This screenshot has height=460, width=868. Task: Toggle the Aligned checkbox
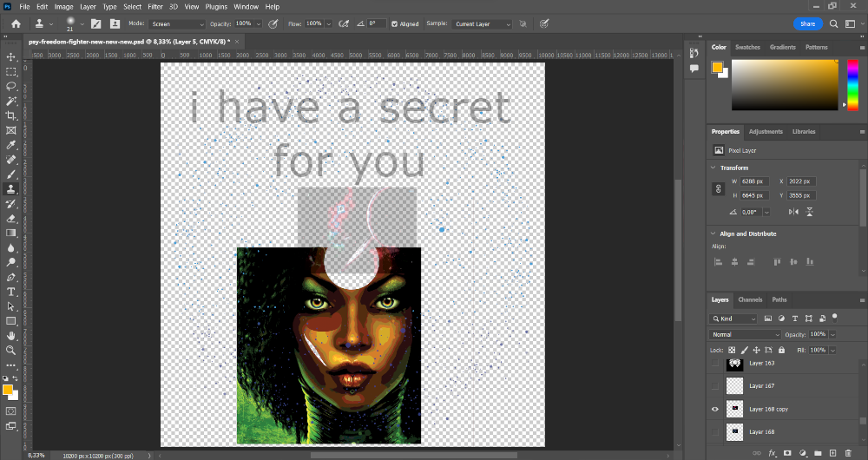tap(395, 24)
